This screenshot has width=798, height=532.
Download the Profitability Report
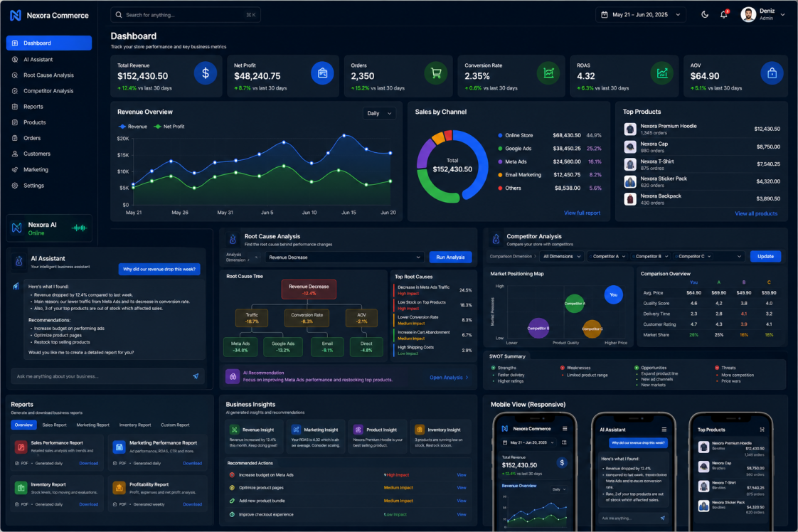pos(192,504)
